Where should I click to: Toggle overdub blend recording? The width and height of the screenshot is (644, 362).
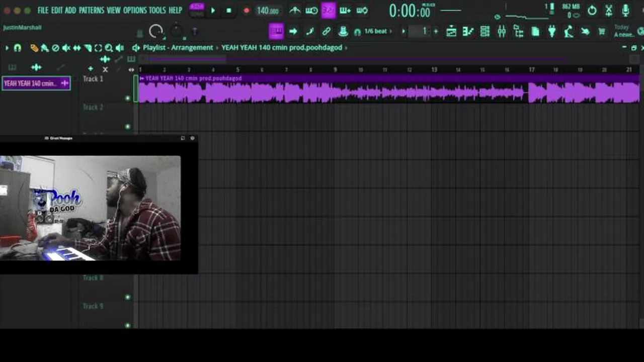tap(345, 10)
